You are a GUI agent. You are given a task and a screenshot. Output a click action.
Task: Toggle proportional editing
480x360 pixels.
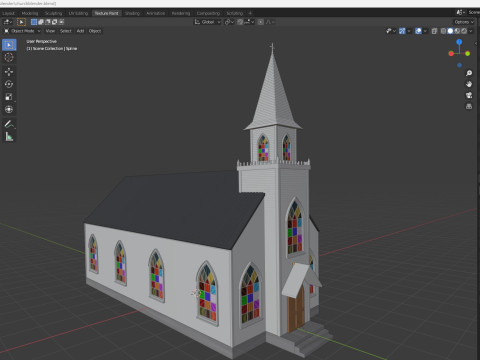[261, 22]
